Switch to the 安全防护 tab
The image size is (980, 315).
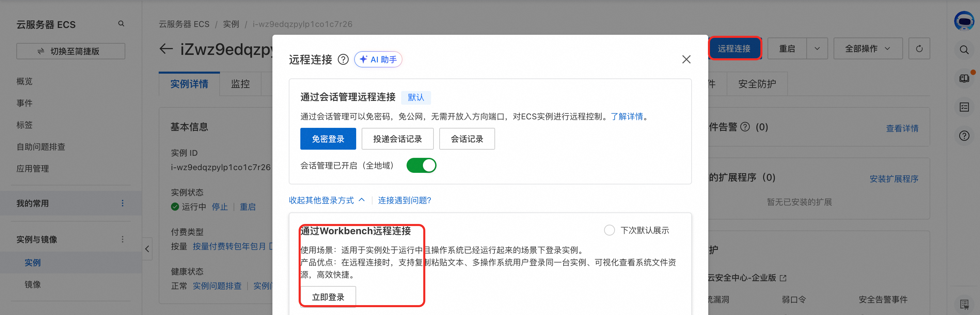point(757,84)
